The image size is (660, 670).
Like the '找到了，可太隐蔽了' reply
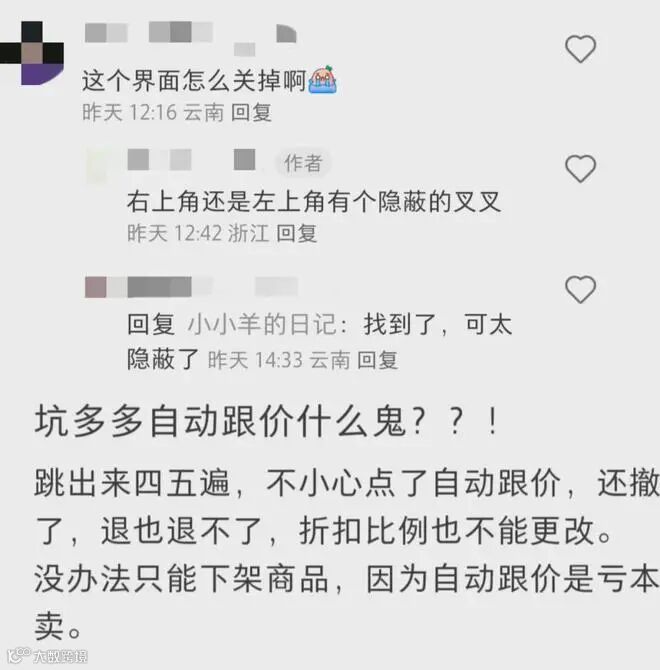580,289
